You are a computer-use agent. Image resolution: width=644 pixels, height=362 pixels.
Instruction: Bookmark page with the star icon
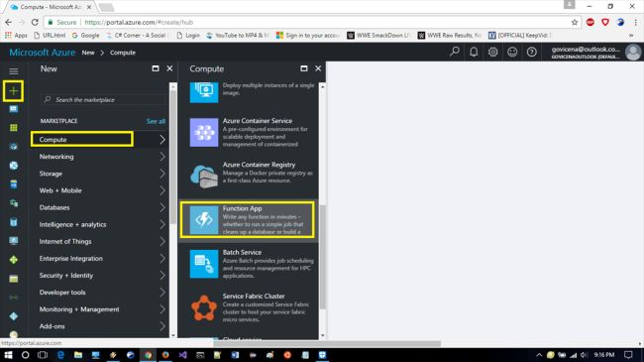tap(575, 22)
